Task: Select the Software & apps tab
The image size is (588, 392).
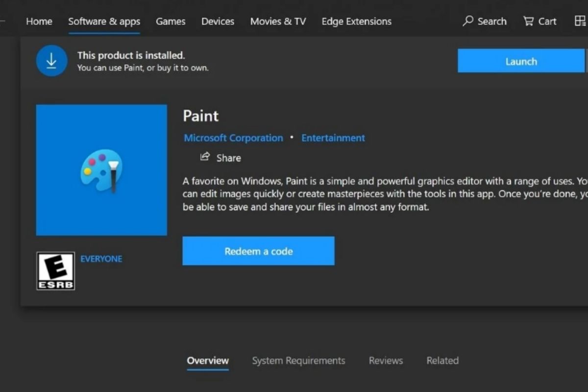Action: (x=104, y=22)
